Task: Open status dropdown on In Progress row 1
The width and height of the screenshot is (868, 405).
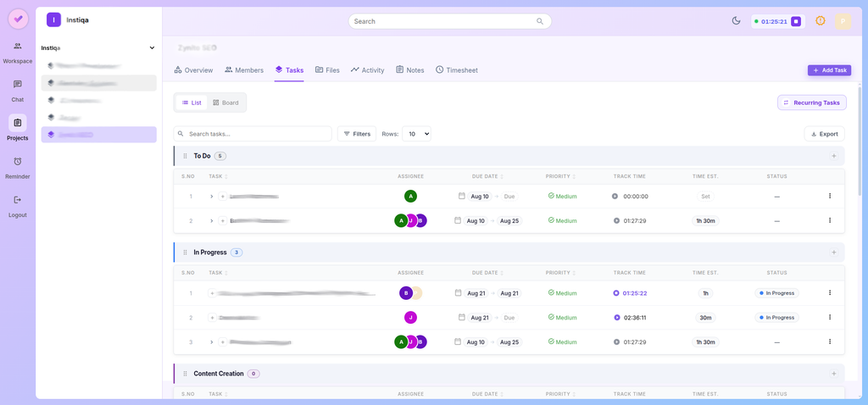Action: coord(776,293)
